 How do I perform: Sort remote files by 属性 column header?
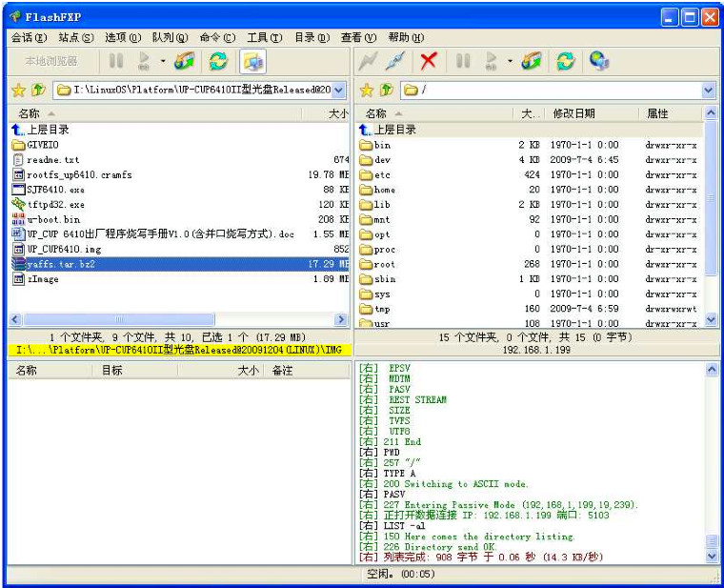(671, 113)
